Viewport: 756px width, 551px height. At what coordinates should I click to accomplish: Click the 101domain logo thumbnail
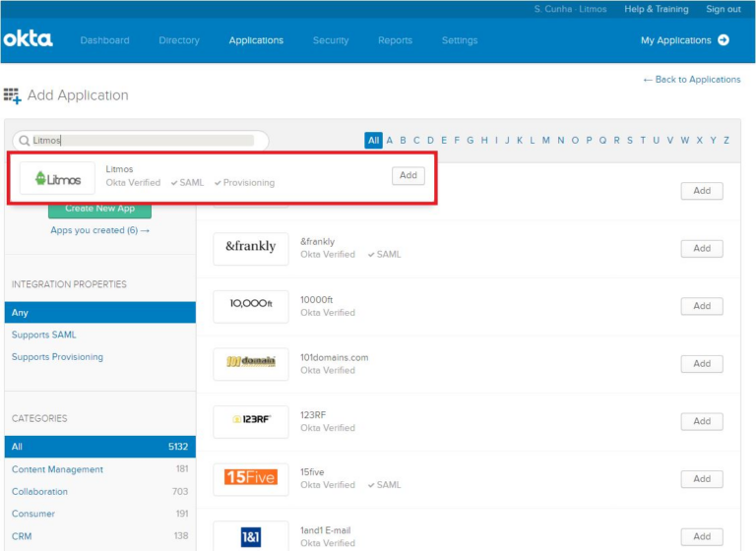pos(251,364)
